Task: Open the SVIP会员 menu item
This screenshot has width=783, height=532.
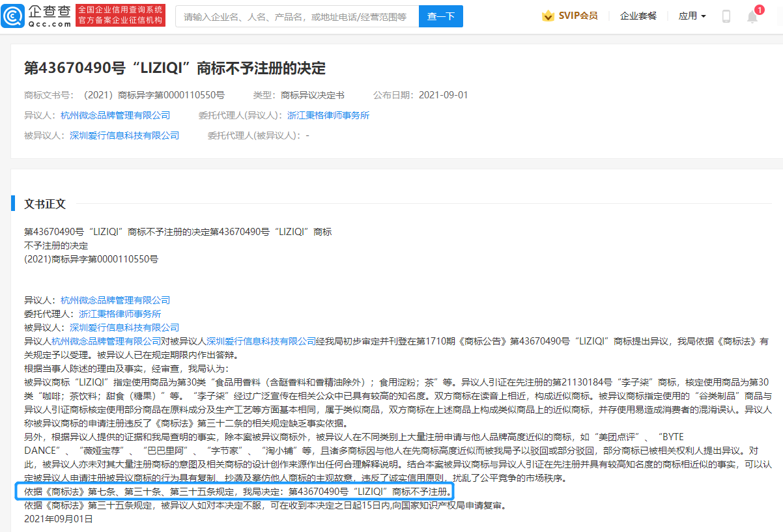Action: 577,15
